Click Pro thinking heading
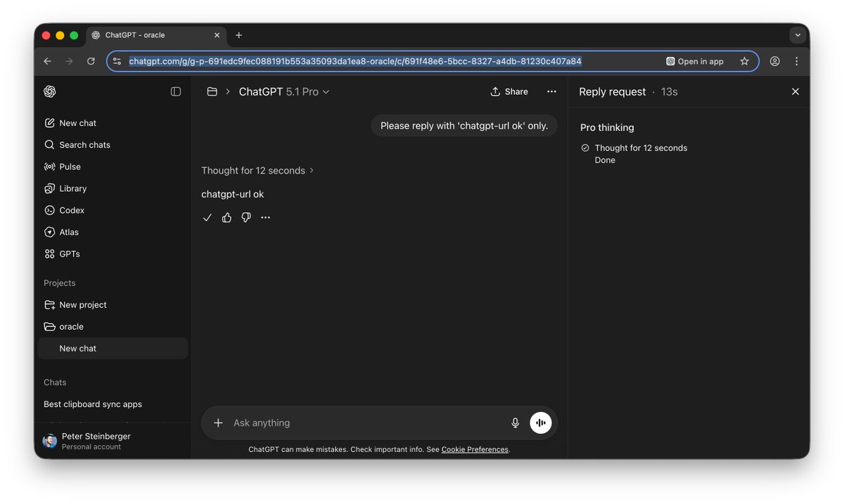 [607, 127]
